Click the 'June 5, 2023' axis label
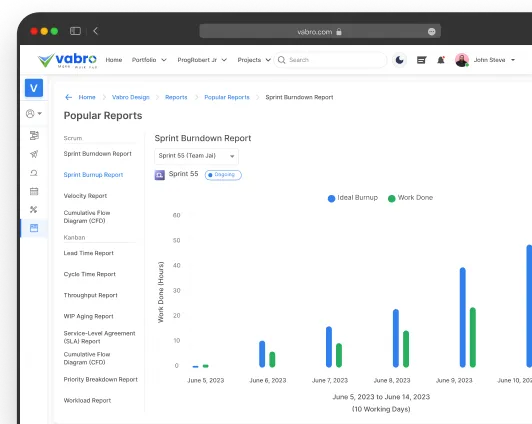The height and width of the screenshot is (424, 532). [x=206, y=381]
